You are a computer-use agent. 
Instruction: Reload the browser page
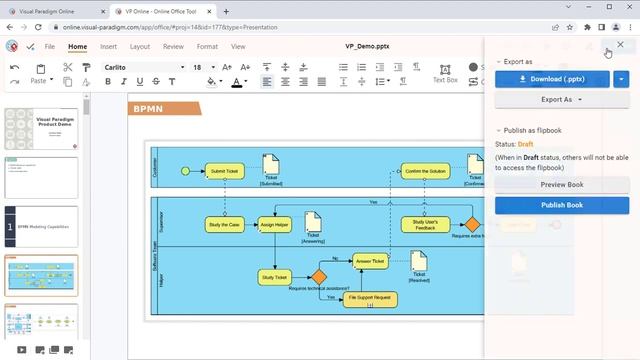click(x=38, y=27)
